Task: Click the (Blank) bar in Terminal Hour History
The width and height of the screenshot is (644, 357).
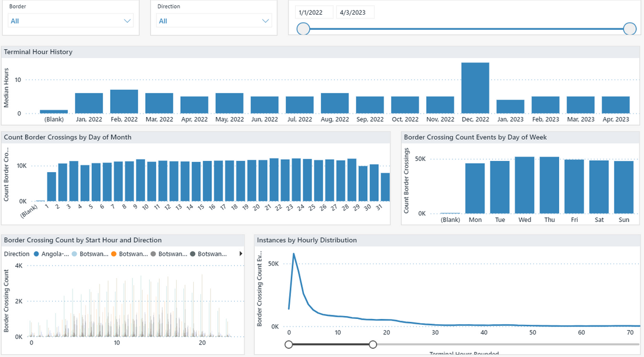Action: pos(54,110)
